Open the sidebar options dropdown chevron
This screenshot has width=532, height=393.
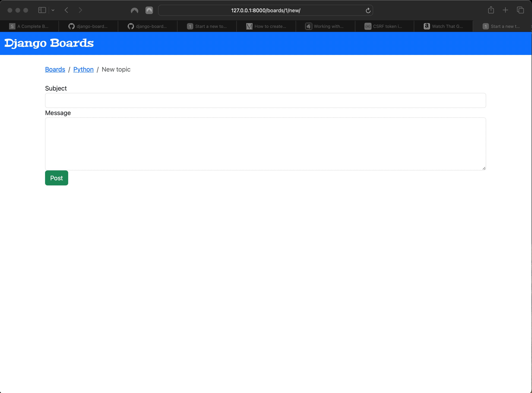click(53, 10)
